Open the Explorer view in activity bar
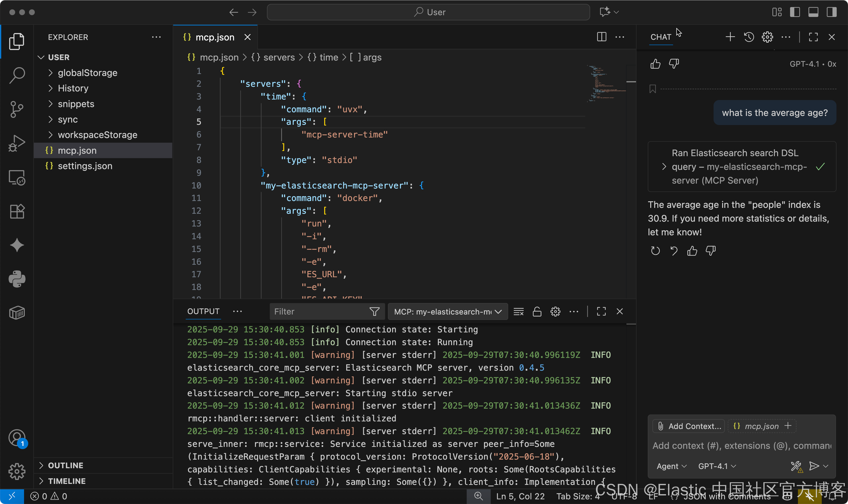Viewport: 848px width, 504px height. coord(17,41)
